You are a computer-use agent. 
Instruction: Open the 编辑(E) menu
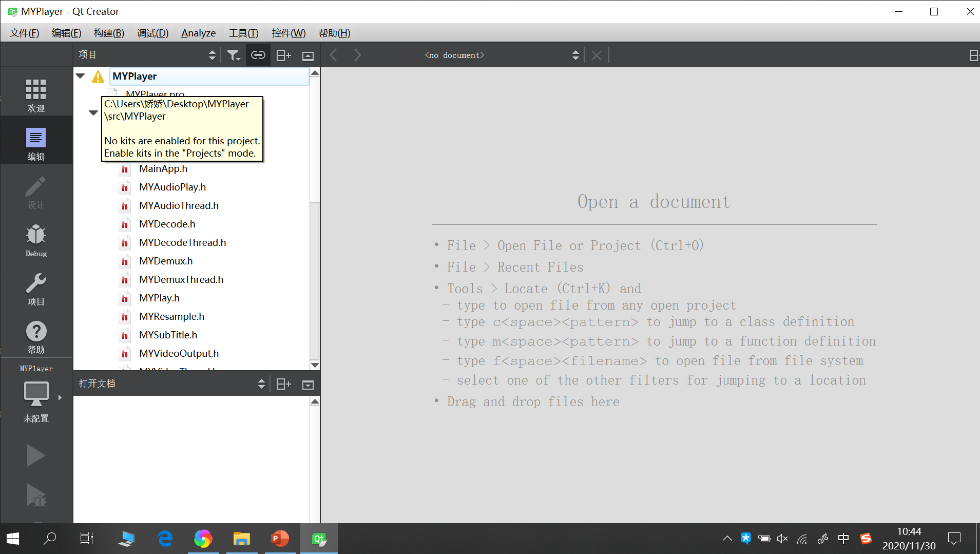pos(67,33)
